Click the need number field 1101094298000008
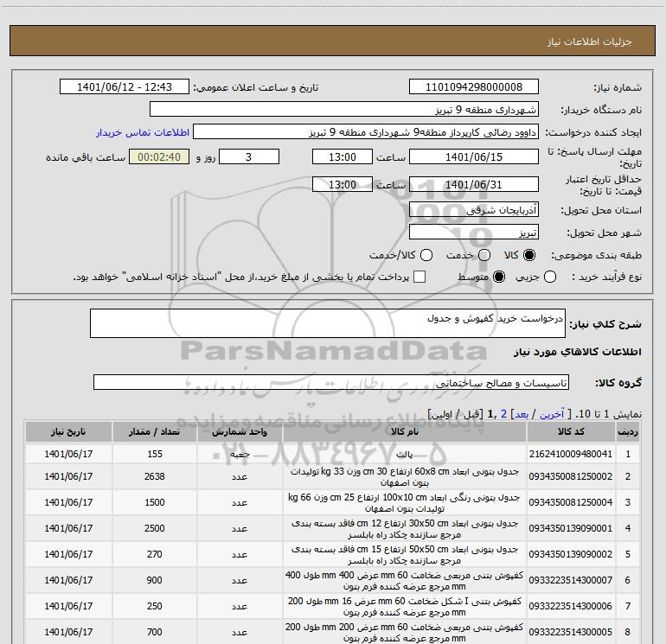Image resolution: width=666 pixels, height=644 pixels. 474,87
